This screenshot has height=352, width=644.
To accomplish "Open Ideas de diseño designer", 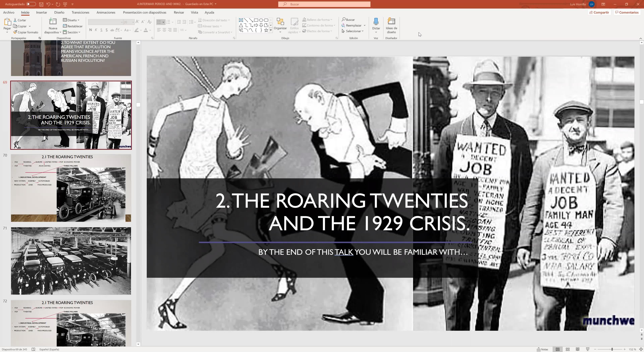I will pos(391,25).
